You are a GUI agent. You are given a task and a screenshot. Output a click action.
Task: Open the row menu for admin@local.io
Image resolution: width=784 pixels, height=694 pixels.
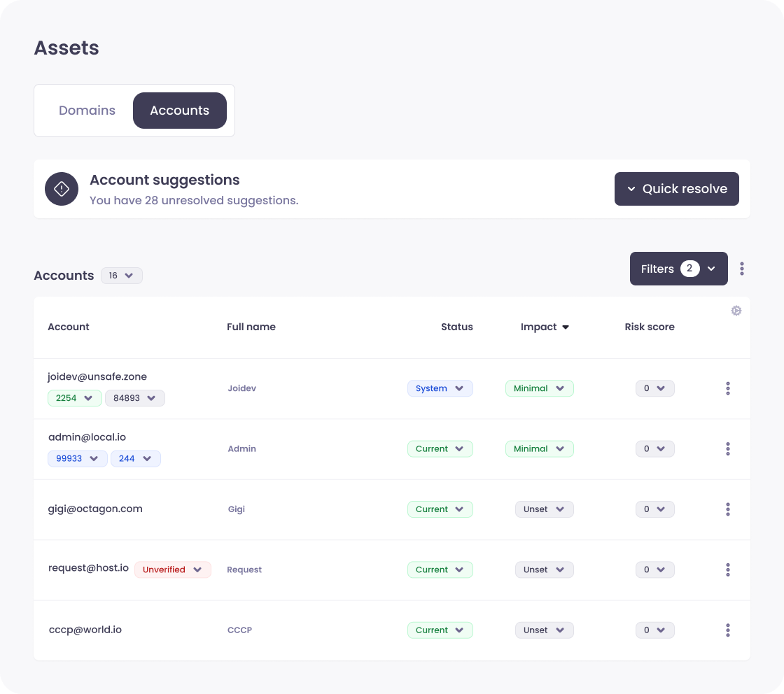point(728,448)
